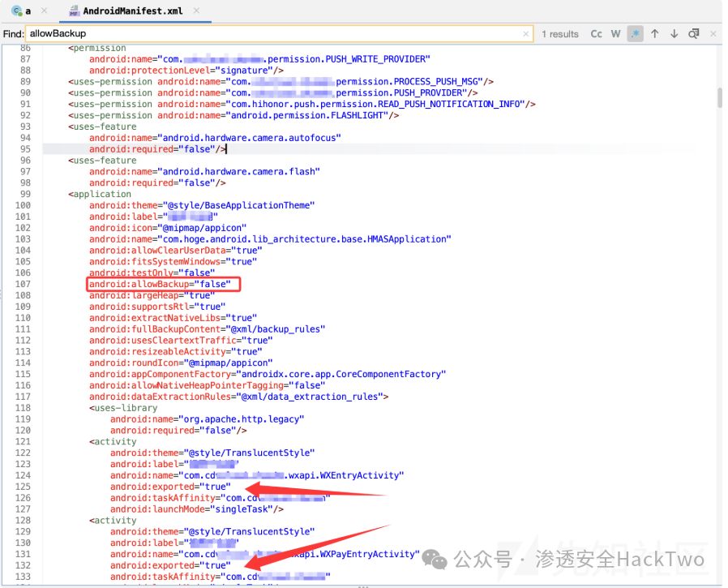This screenshot has width=728, height=588.
Task: Click the class icon on tab a
Action: 17,11
